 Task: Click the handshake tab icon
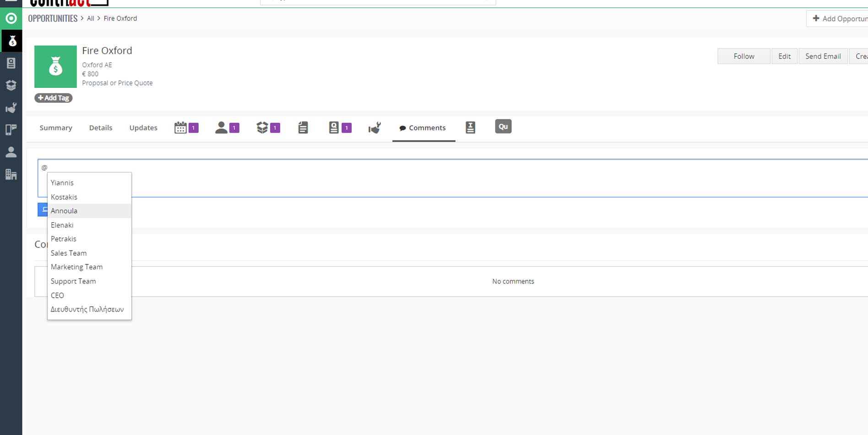click(x=374, y=128)
